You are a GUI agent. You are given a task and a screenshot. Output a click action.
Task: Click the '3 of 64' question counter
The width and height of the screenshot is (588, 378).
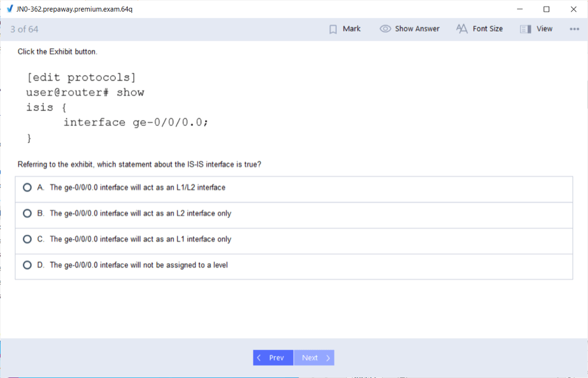pos(24,29)
